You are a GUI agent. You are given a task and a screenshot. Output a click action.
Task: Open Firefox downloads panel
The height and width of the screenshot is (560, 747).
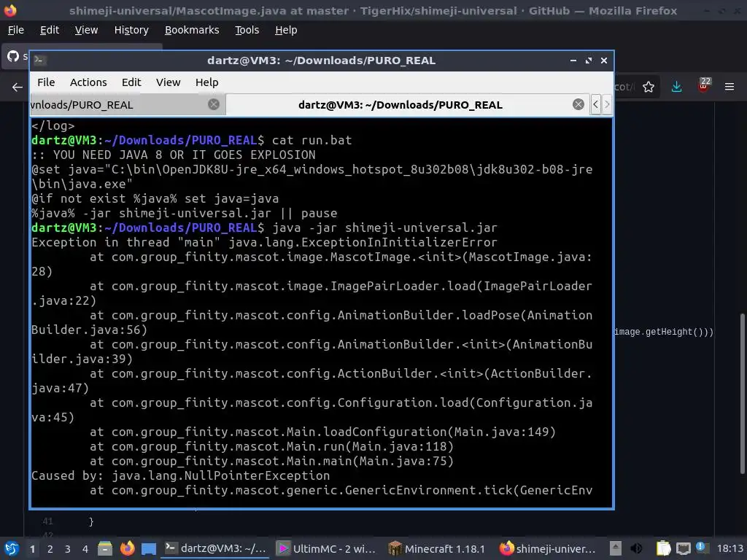coord(676,87)
